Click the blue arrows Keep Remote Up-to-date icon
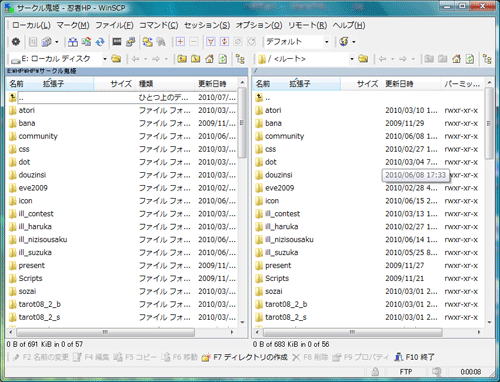This screenshot has width=500, height=382. (100, 42)
